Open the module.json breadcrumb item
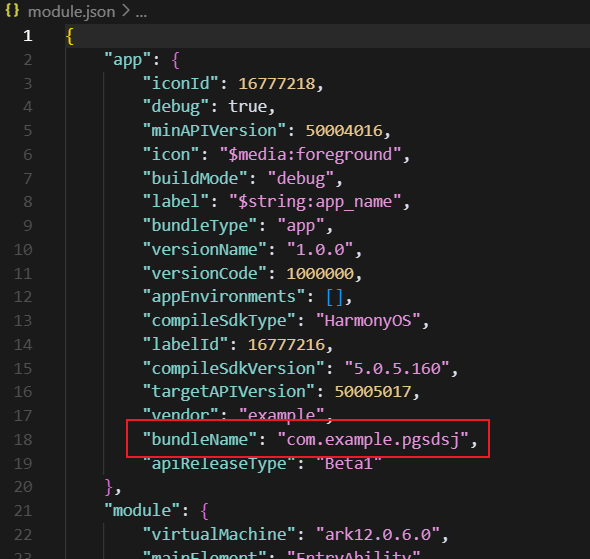 pyautogui.click(x=71, y=12)
